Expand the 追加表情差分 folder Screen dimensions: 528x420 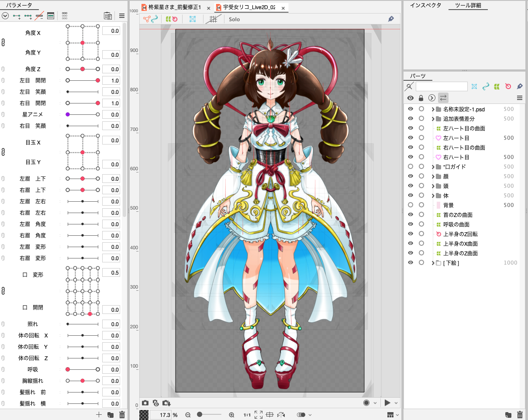point(433,119)
